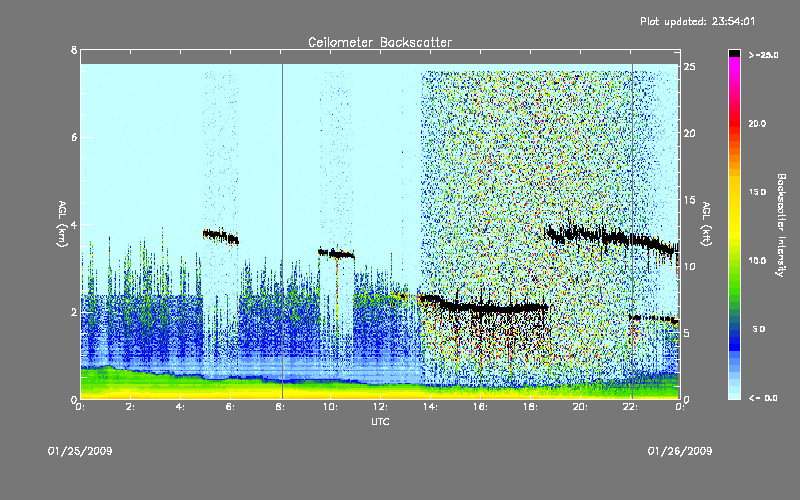Click the end date label 01/26/2009

pyautogui.click(x=680, y=451)
